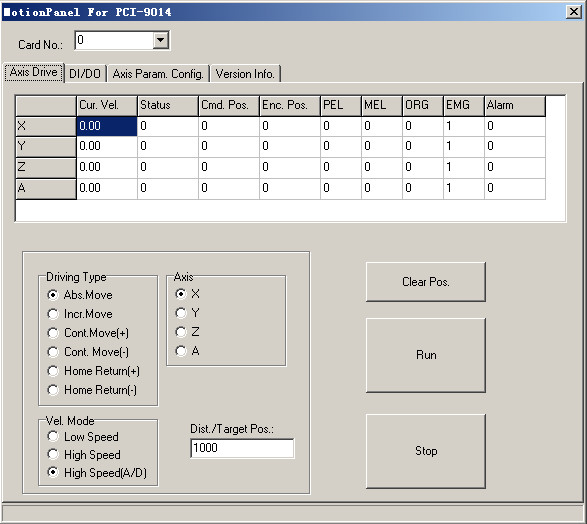This screenshot has height=524, width=587.
Task: Select the Z row header in the table
Action: [x=46, y=167]
